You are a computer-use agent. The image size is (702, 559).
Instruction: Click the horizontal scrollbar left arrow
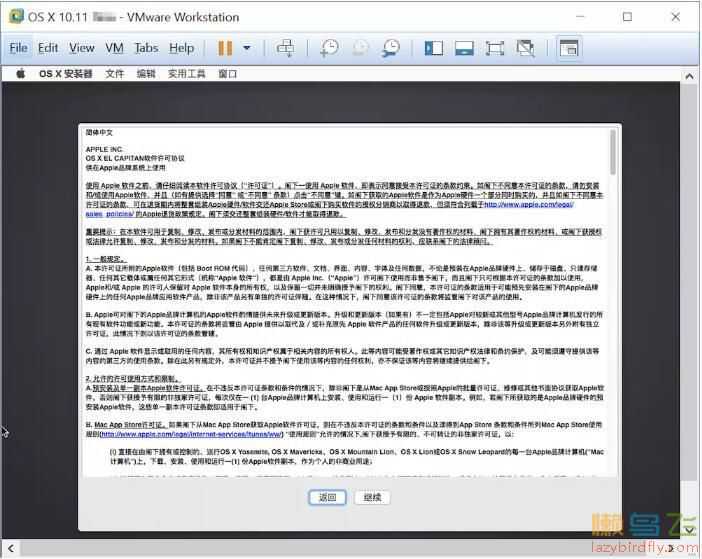[x=10, y=548]
